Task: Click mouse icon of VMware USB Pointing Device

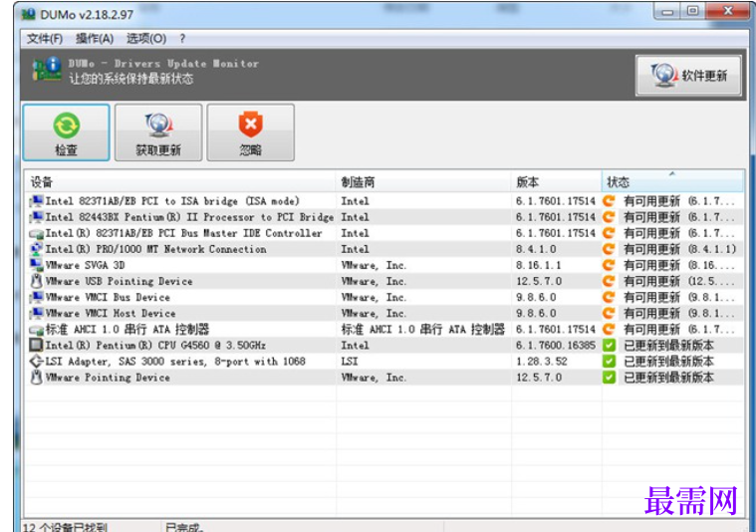Action: coord(36,281)
